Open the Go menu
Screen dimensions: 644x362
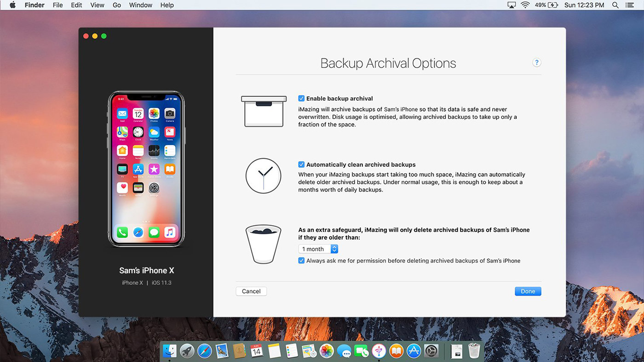pyautogui.click(x=117, y=5)
